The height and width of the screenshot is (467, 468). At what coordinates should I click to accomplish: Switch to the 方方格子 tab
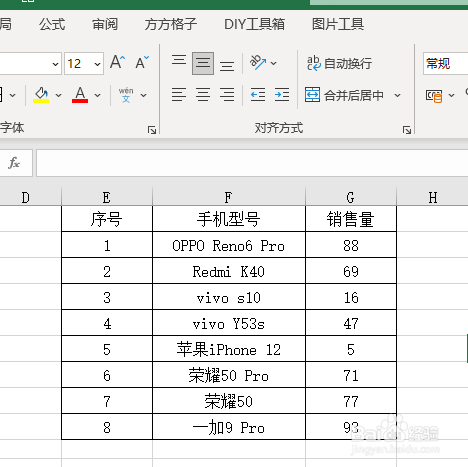click(171, 25)
